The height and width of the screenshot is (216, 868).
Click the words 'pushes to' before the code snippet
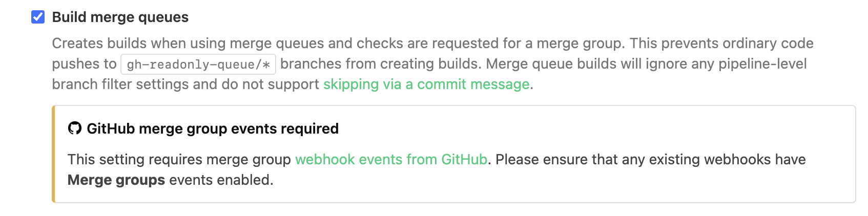coord(85,64)
